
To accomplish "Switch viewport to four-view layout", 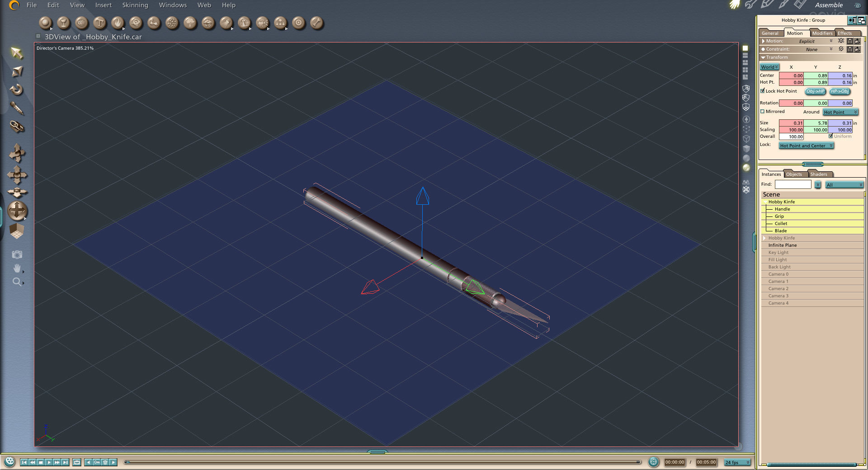I will (745, 70).
